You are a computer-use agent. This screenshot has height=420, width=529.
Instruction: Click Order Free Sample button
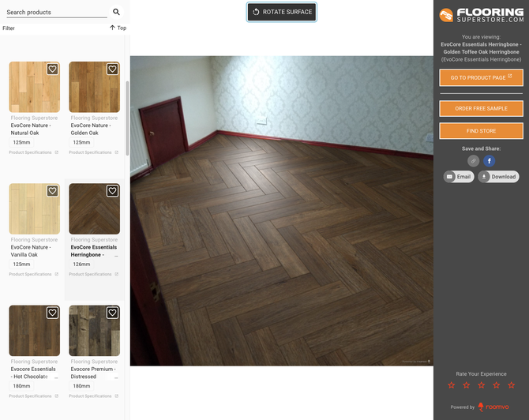coord(481,108)
